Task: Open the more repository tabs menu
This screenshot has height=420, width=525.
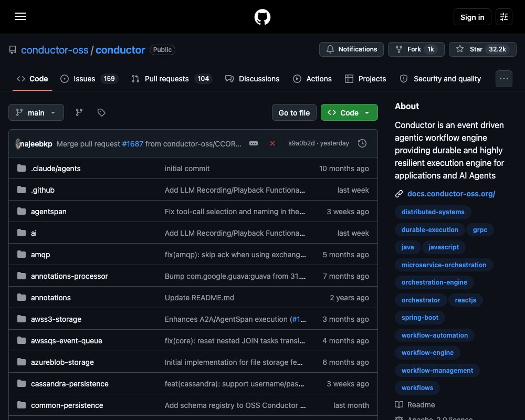Action: coord(503,79)
